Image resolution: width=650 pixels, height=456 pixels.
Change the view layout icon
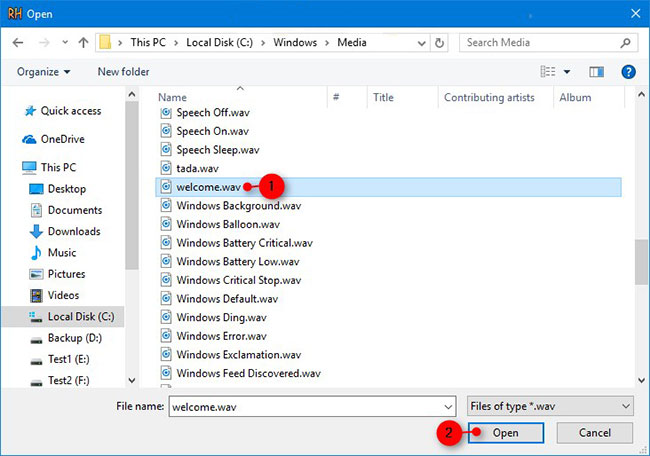[548, 72]
